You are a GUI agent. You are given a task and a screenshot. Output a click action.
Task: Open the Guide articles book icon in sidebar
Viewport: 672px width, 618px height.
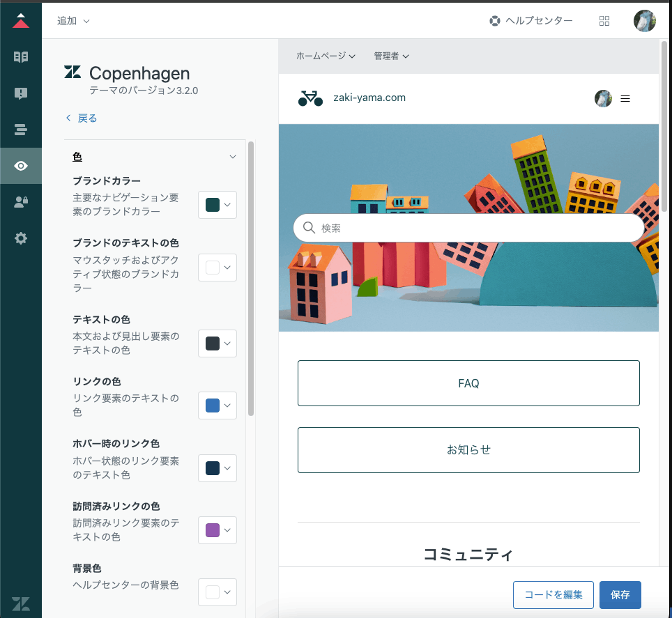pyautogui.click(x=21, y=57)
